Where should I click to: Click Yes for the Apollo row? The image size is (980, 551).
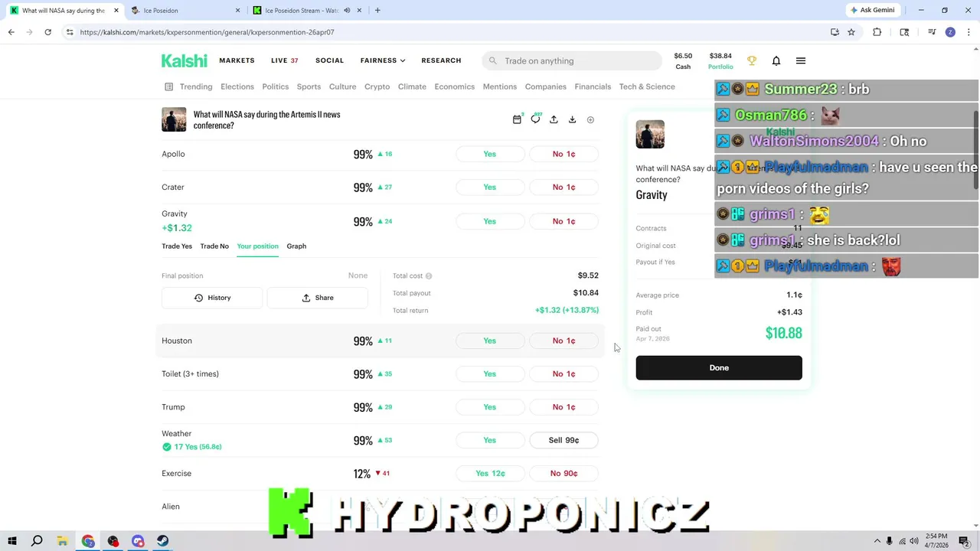point(490,154)
